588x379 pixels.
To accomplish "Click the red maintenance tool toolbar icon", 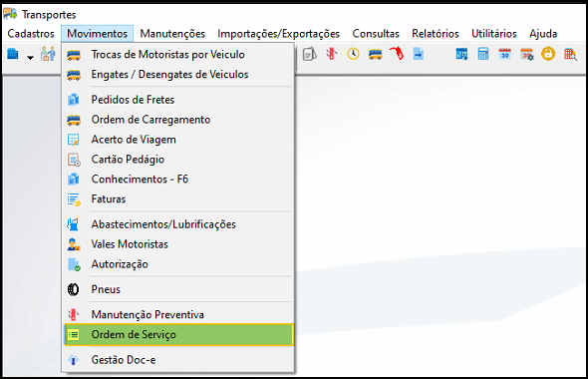I will [x=331, y=54].
